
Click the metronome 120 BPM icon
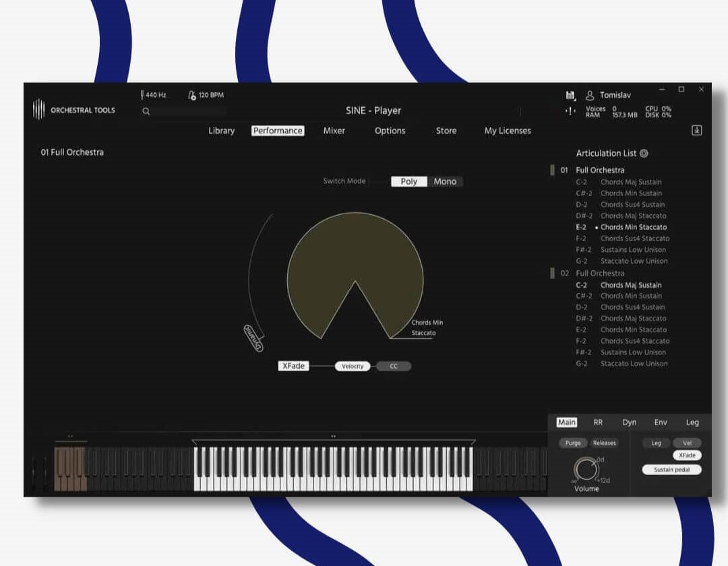pyautogui.click(x=192, y=95)
